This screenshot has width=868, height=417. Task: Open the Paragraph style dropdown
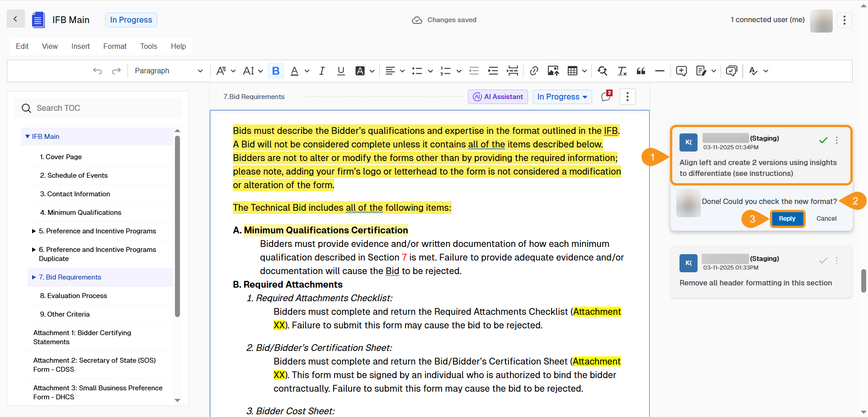pos(168,71)
